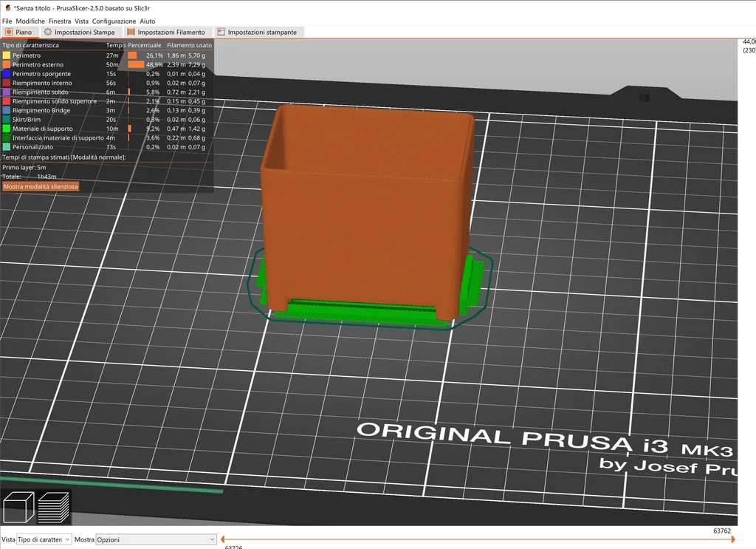Toggle Riempimento solido superiore red swatch

click(x=6, y=101)
